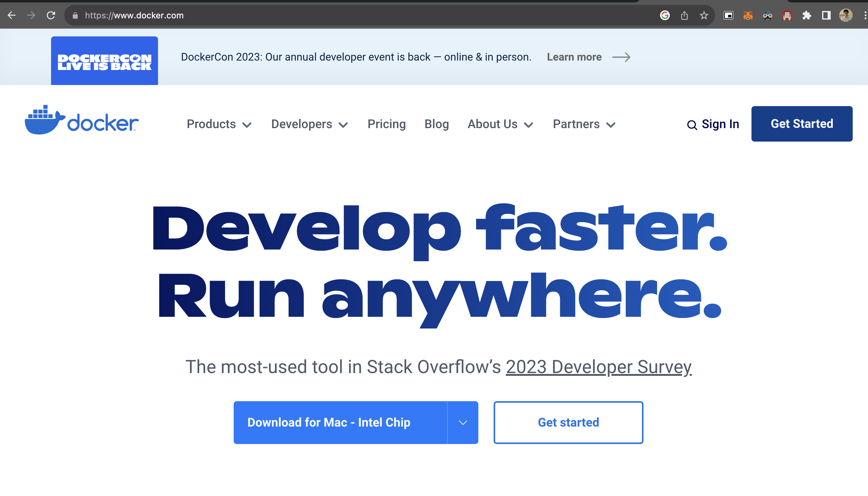Image resolution: width=868 pixels, height=496 pixels.
Task: Open the Extensions puzzle menu
Action: [x=807, y=15]
